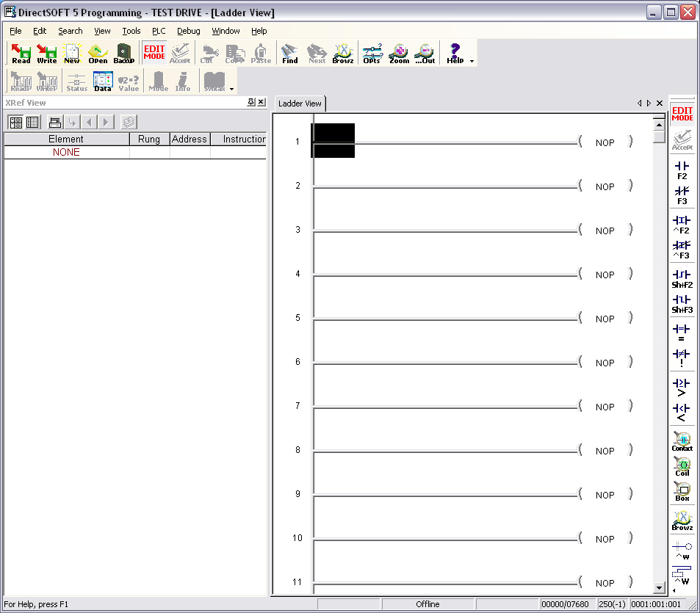Click the XRef previous arrow button

pos(89,122)
